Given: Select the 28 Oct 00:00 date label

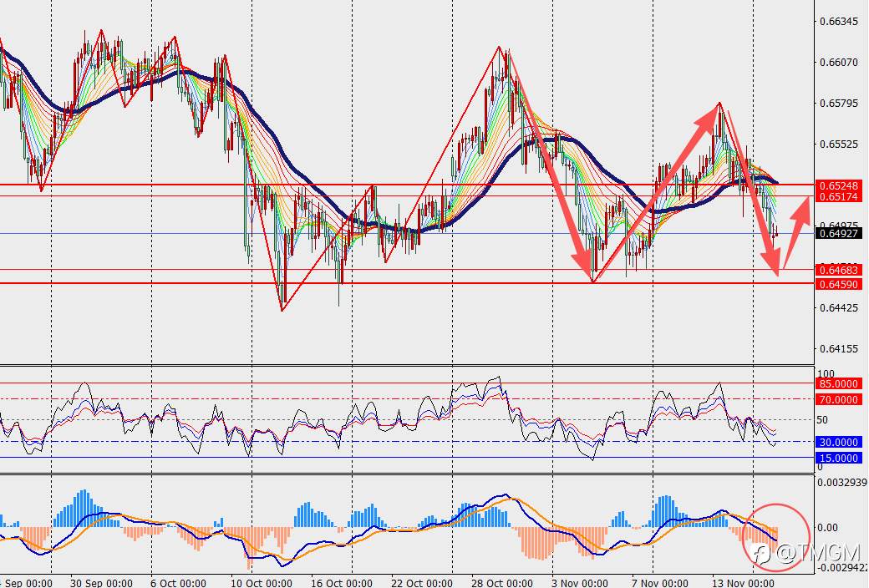Looking at the screenshot, I should coord(502,583).
